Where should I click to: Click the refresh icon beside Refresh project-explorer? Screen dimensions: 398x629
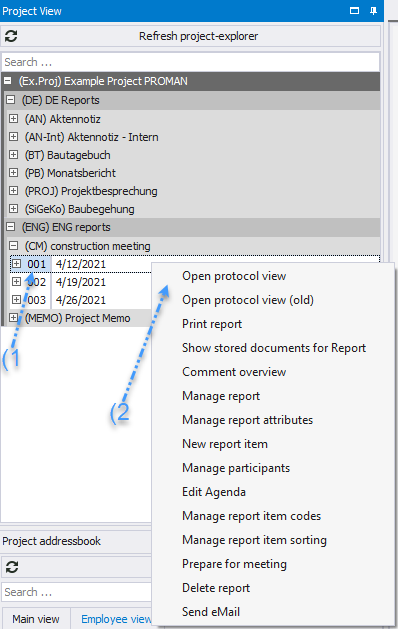pyautogui.click(x=11, y=36)
